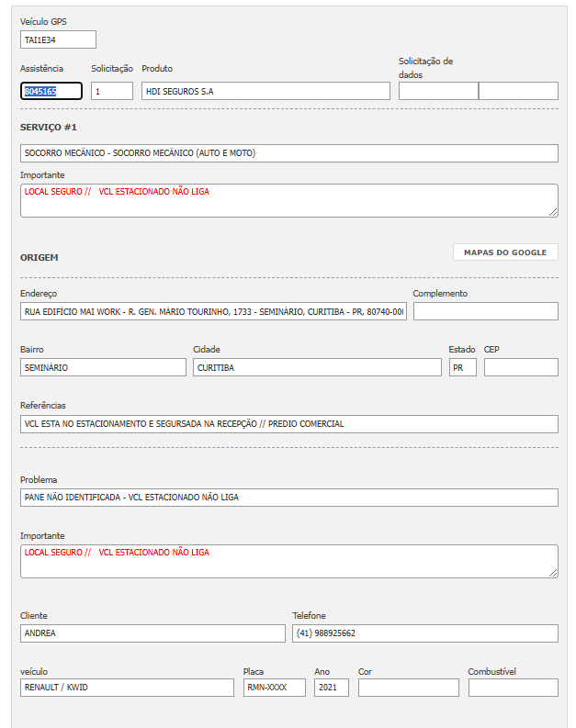Click the Mapas do Google button
The width and height of the screenshot is (576, 728).
tap(505, 252)
